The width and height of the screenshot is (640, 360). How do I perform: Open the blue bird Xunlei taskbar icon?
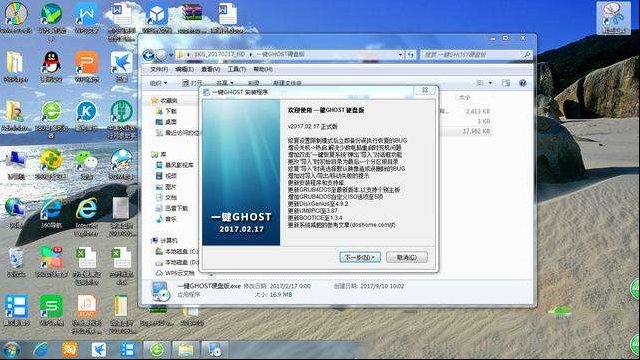[x=99, y=350]
